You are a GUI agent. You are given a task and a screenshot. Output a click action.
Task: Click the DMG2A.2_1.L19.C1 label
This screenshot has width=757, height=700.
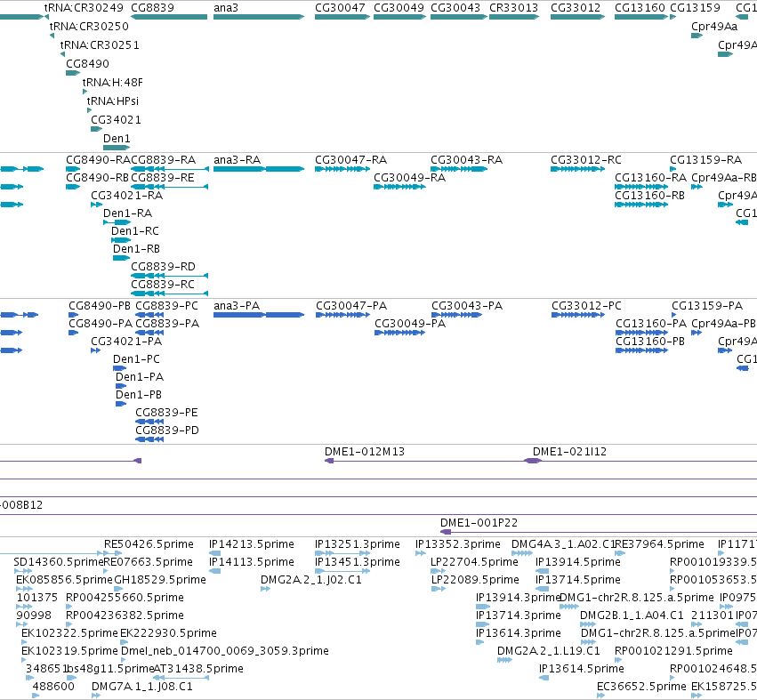(x=549, y=651)
